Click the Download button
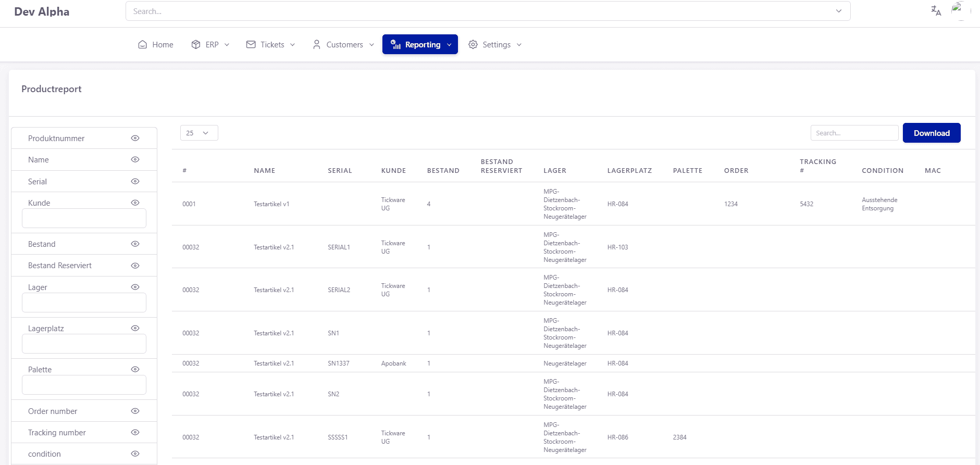The height and width of the screenshot is (465, 980). 932,133
